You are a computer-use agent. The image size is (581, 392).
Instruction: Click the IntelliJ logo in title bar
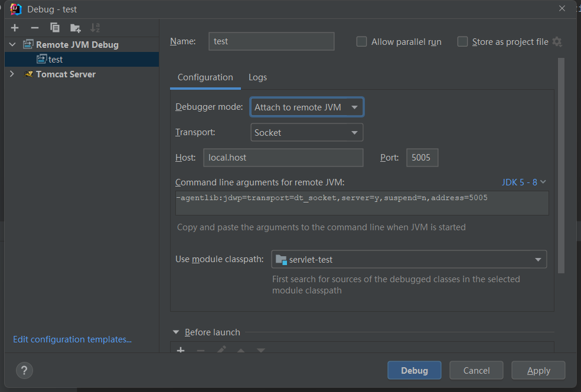click(16, 9)
